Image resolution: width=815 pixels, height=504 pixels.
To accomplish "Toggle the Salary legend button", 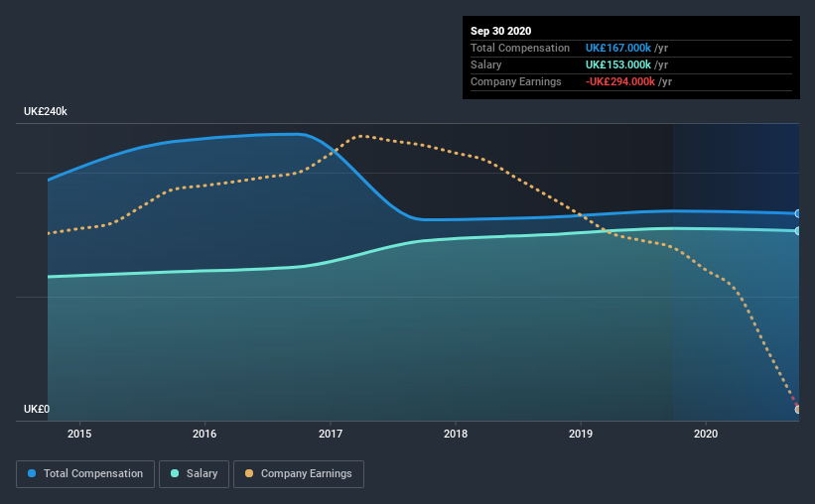I will 194,474.
